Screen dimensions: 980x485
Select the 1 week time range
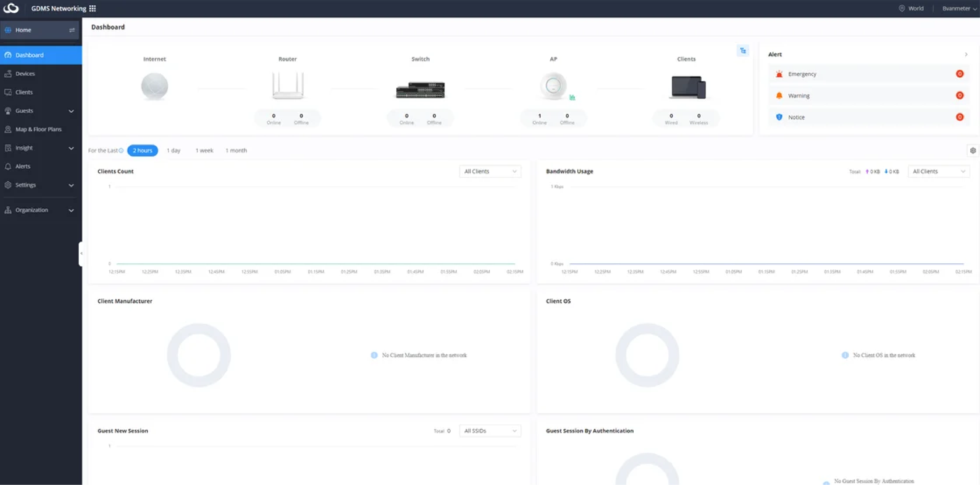(204, 150)
